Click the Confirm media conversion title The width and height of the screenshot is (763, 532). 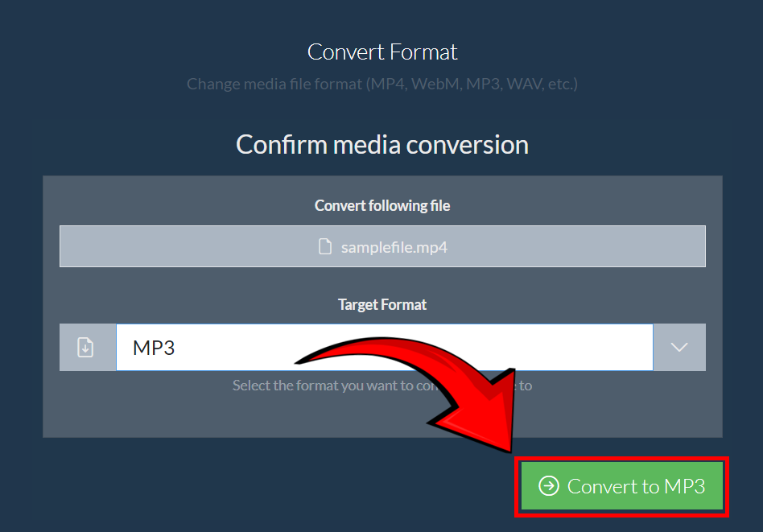tap(381, 145)
